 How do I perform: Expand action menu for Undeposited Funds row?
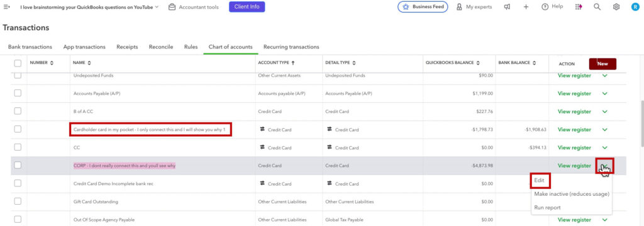(604, 75)
